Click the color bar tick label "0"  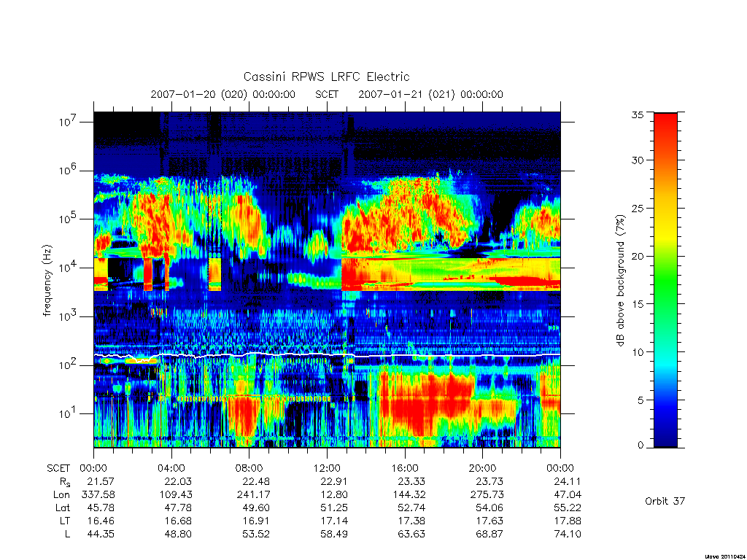640,446
